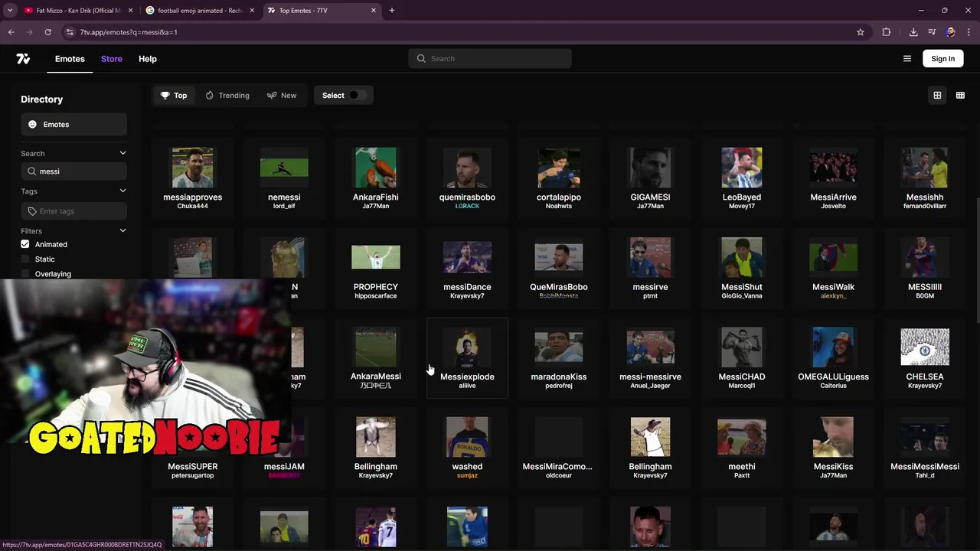Image resolution: width=980 pixels, height=551 pixels.
Task: Close the Top Emotes 7TV tab
Action: coord(374,11)
